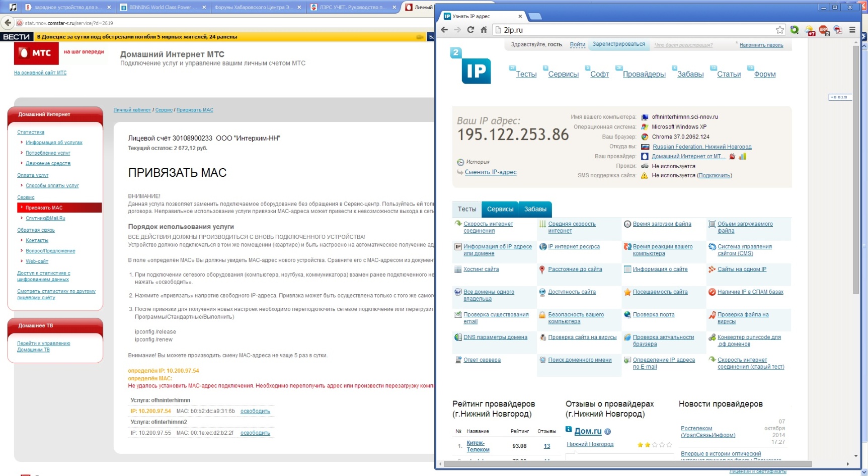Click the red icon next to provider link
The width and height of the screenshot is (868, 476).
(732, 156)
